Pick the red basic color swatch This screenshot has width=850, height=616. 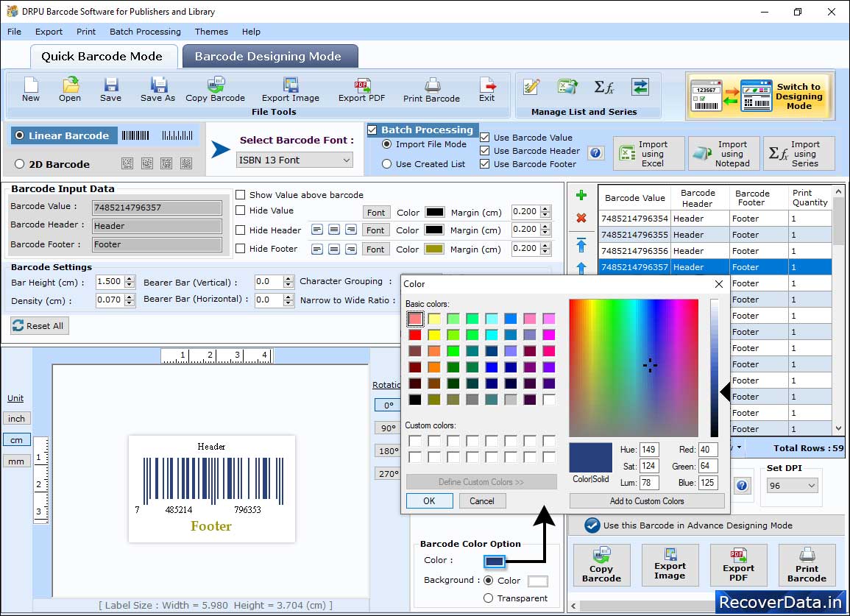click(415, 335)
